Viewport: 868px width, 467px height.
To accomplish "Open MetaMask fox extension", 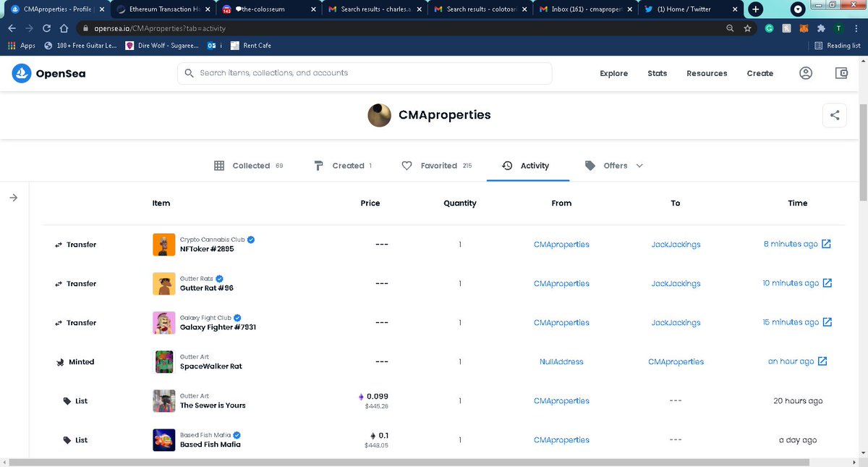I will (804, 28).
